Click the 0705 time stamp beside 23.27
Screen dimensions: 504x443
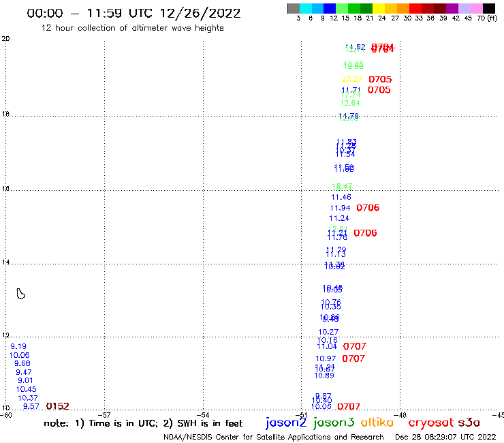(380, 79)
